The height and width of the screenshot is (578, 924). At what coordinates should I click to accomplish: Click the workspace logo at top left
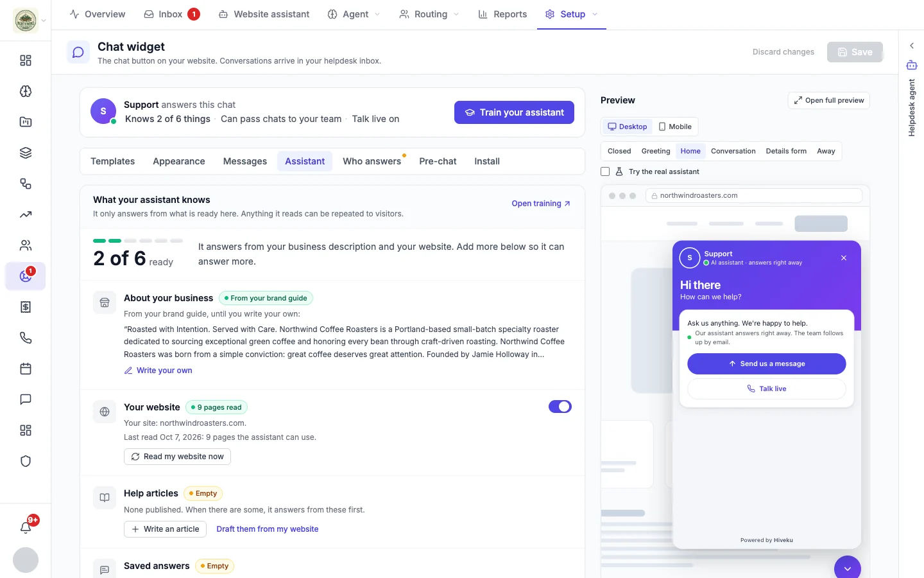pyautogui.click(x=26, y=21)
